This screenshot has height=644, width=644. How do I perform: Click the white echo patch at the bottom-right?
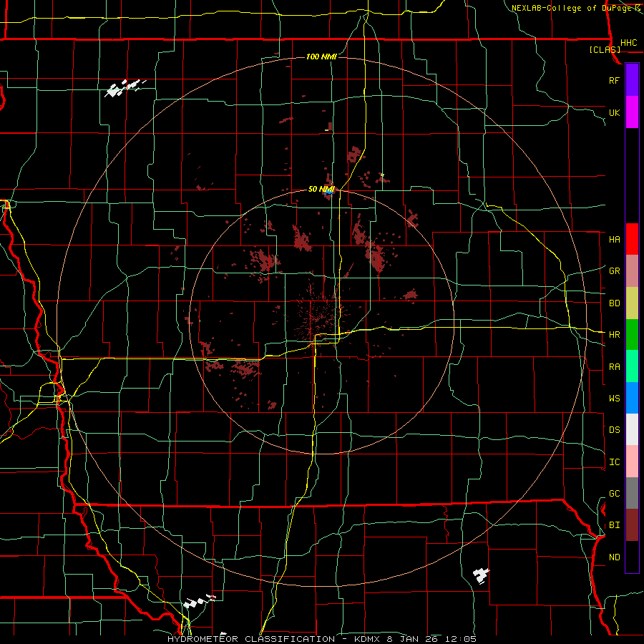point(481,576)
